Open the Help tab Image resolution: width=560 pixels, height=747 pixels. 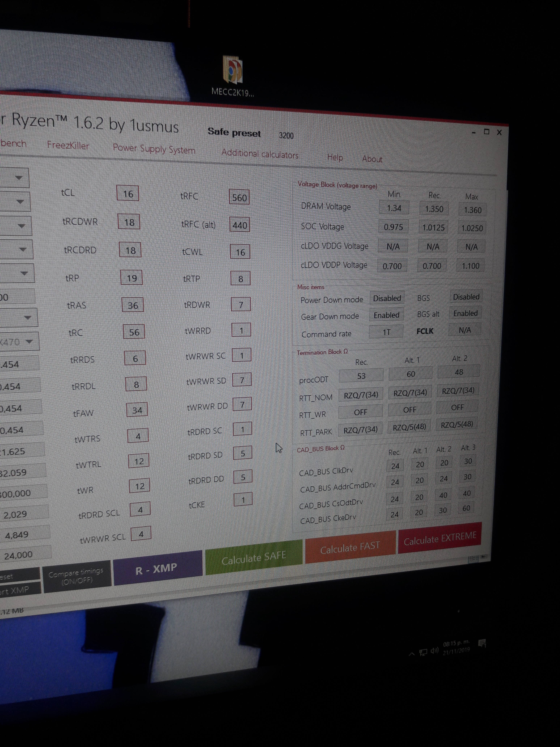pyautogui.click(x=335, y=157)
